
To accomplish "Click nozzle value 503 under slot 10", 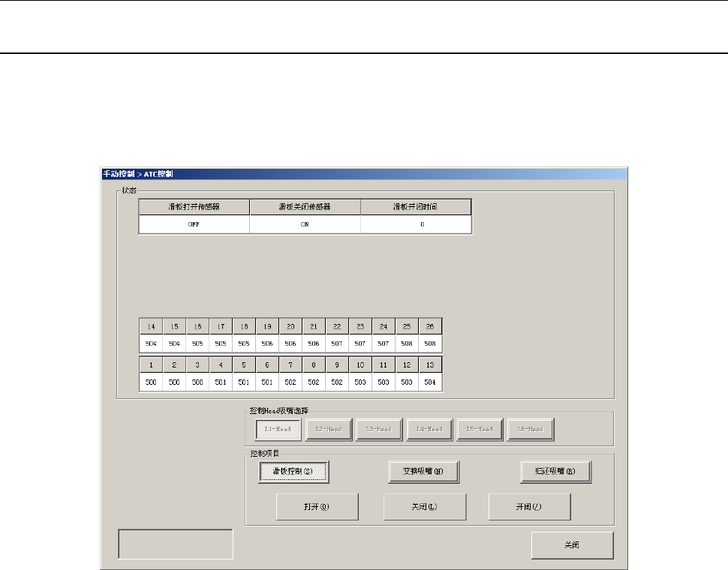I will point(360,382).
